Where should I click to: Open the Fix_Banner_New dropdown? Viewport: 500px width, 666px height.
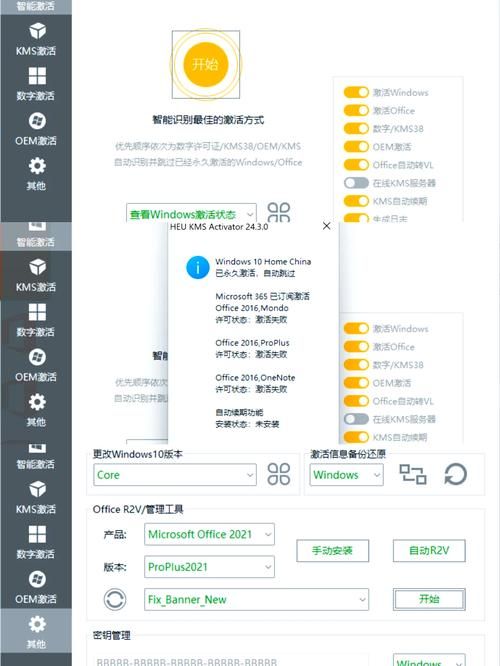tap(256, 600)
